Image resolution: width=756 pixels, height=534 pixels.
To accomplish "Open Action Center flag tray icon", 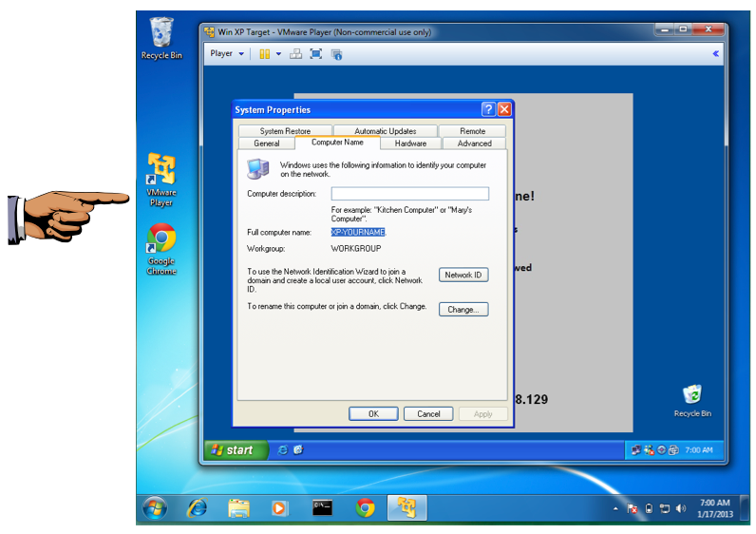I will [633, 508].
